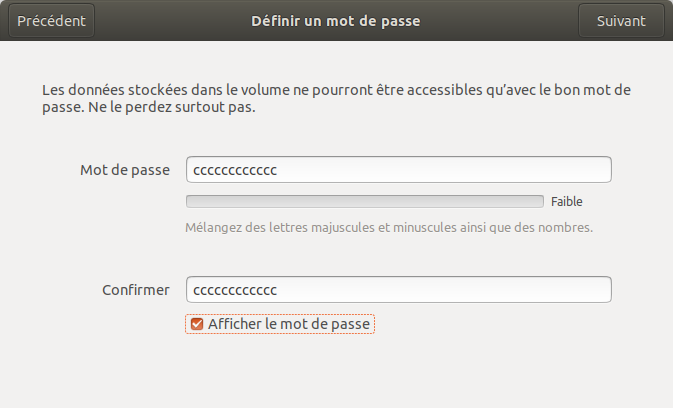This screenshot has height=408, width=673.
Task: Click the Confirmer field label
Action: point(136,290)
